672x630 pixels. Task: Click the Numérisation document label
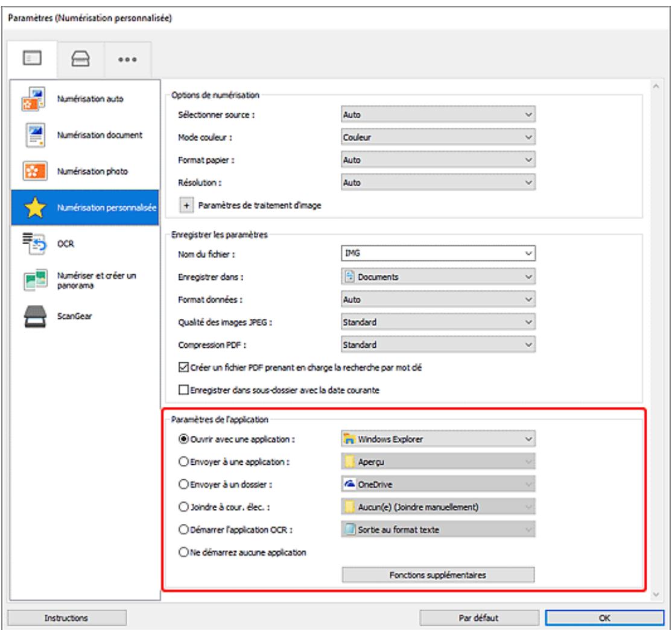(x=100, y=135)
